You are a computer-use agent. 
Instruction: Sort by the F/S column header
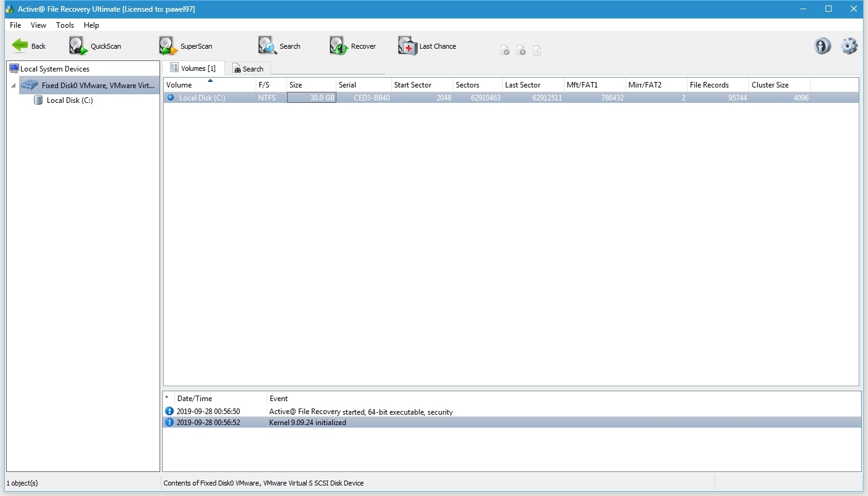[271, 85]
